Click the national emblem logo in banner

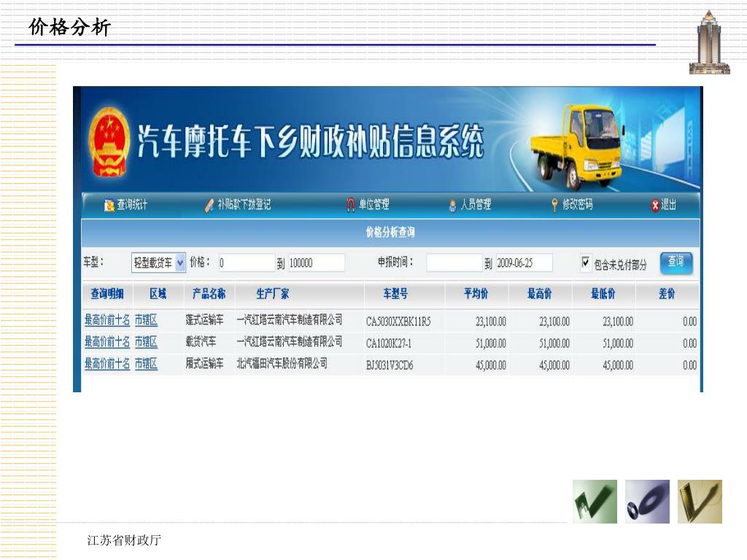109,142
